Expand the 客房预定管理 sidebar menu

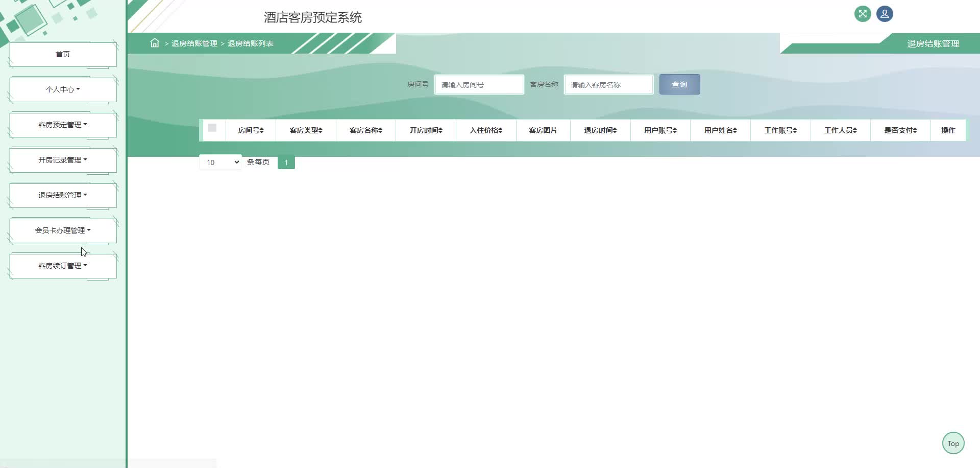point(62,124)
